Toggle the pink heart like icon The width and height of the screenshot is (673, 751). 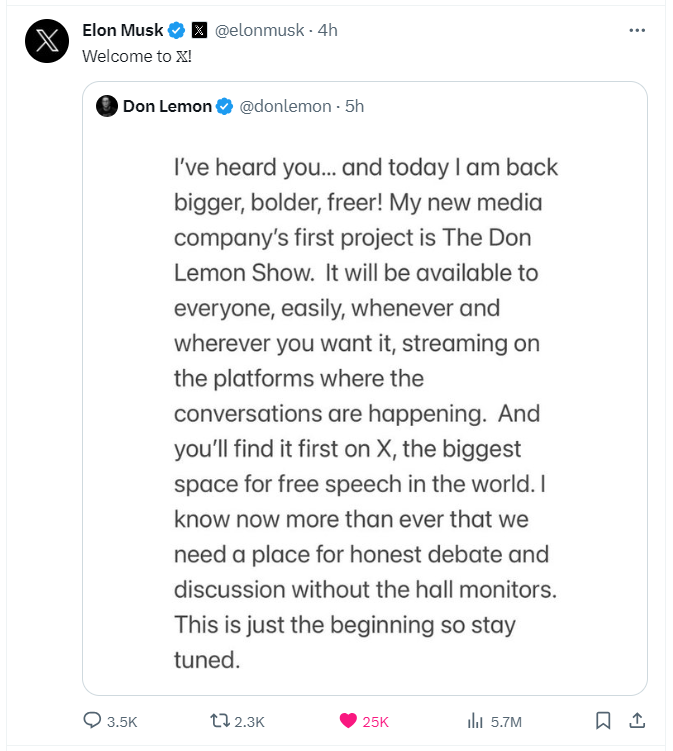(348, 721)
